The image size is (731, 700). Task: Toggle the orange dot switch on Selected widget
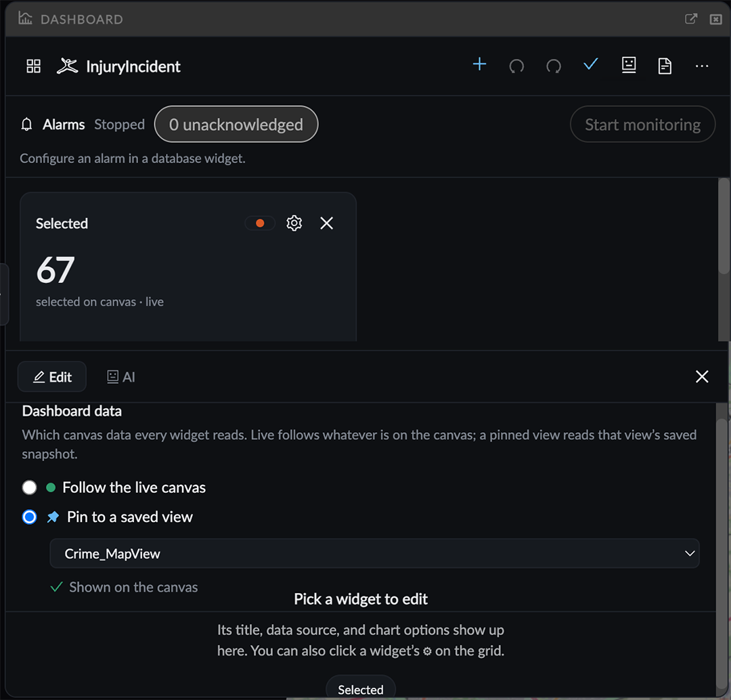(260, 223)
